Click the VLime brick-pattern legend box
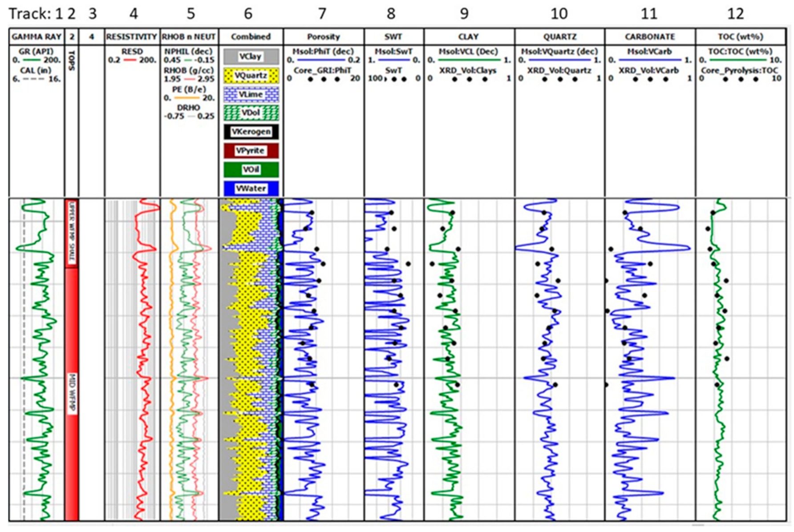 click(251, 94)
